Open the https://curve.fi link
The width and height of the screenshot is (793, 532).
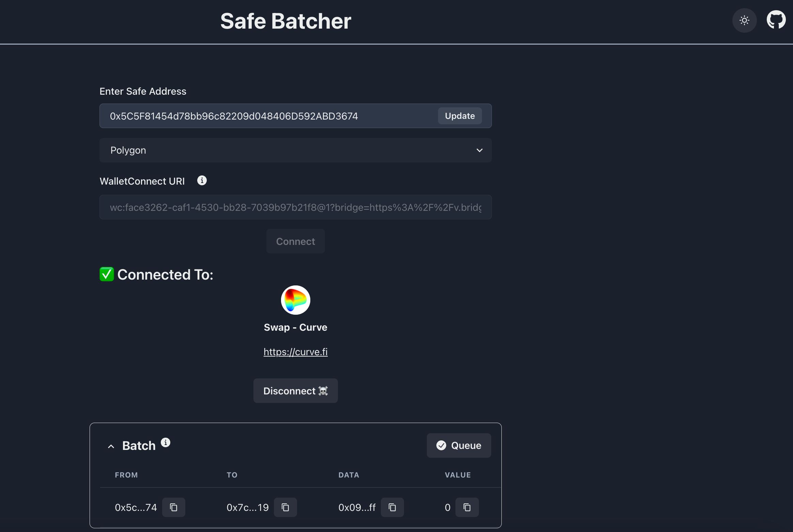(295, 352)
